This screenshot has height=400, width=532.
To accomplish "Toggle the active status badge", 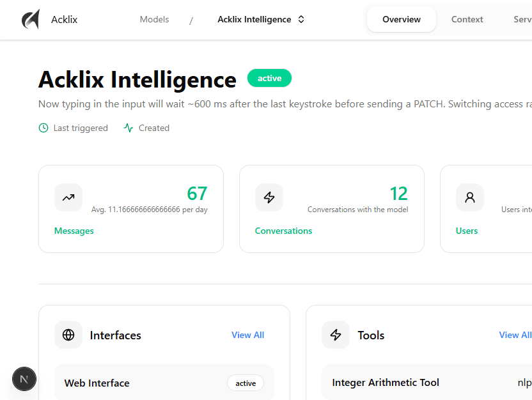I will (269, 78).
